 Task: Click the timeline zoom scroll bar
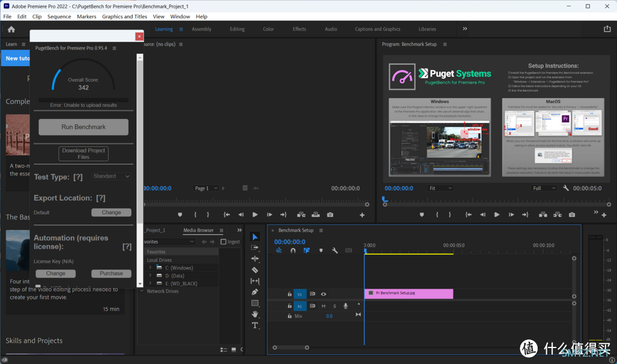coord(291,347)
